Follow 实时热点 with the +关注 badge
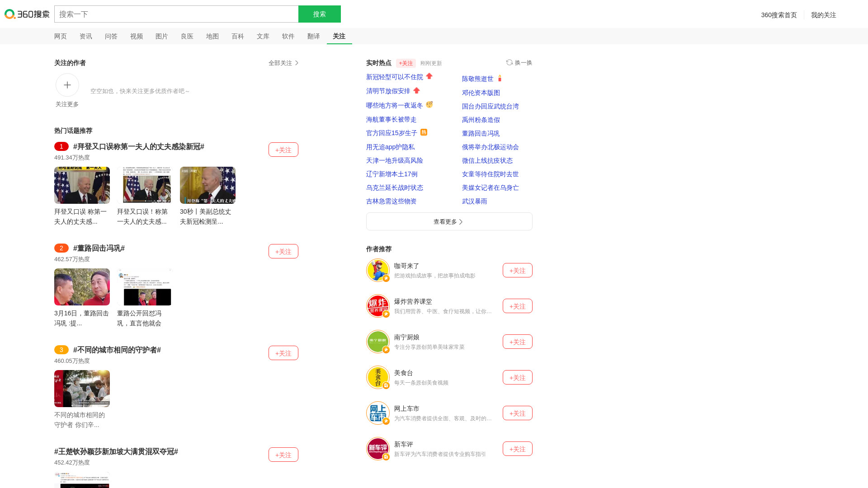 point(406,63)
